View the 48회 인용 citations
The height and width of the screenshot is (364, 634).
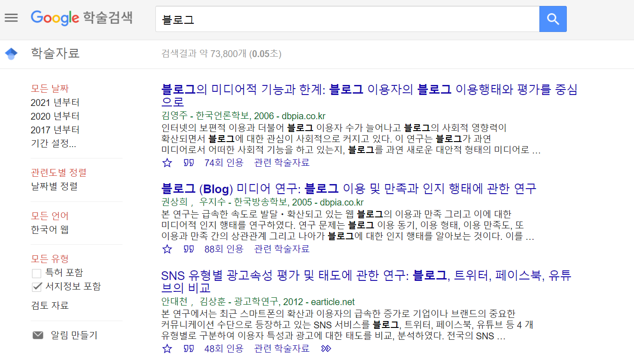click(224, 348)
